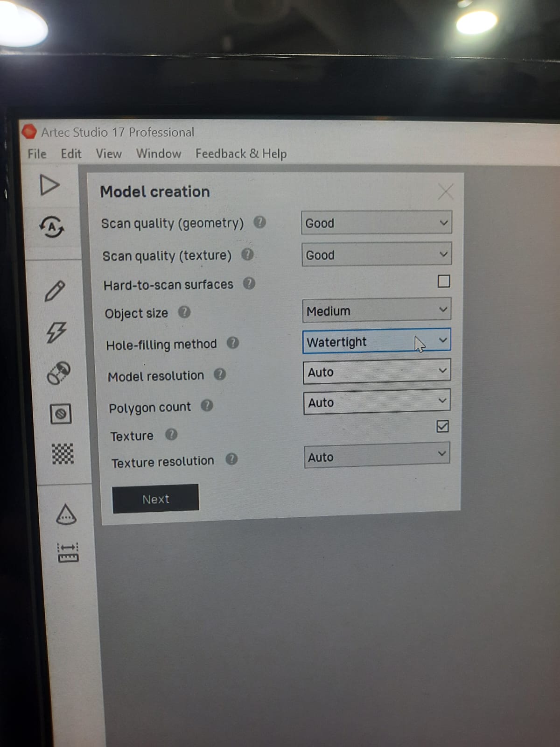The height and width of the screenshot is (747, 560).
Task: Open the Tools lightning bolt icon
Action: pyautogui.click(x=56, y=332)
